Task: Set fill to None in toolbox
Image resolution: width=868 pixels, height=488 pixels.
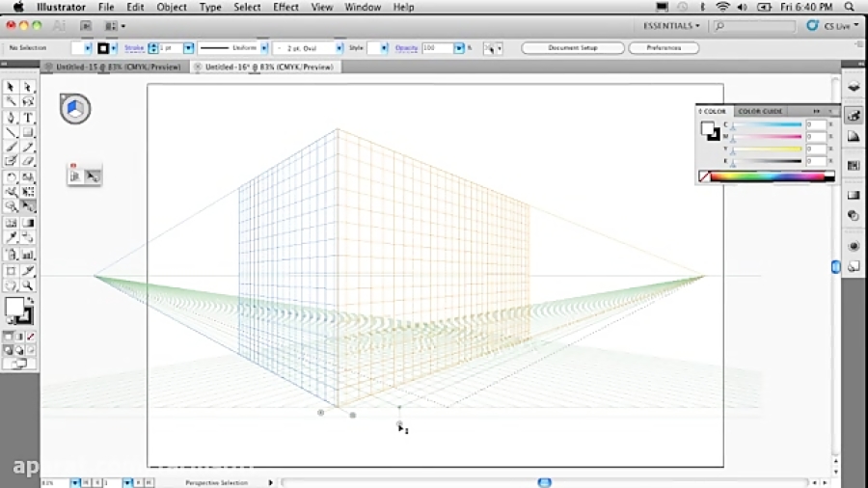Action: (31, 337)
